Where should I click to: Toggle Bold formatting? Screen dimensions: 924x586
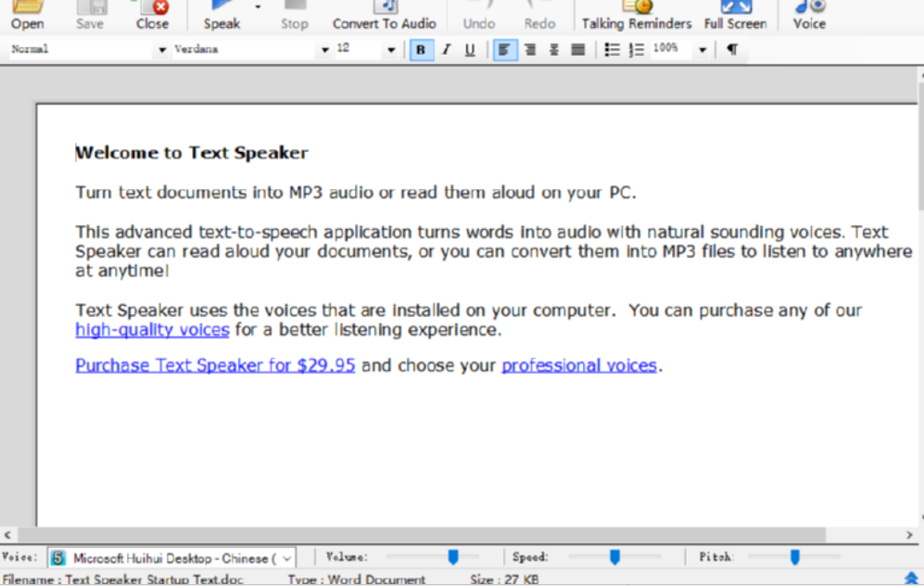[421, 49]
